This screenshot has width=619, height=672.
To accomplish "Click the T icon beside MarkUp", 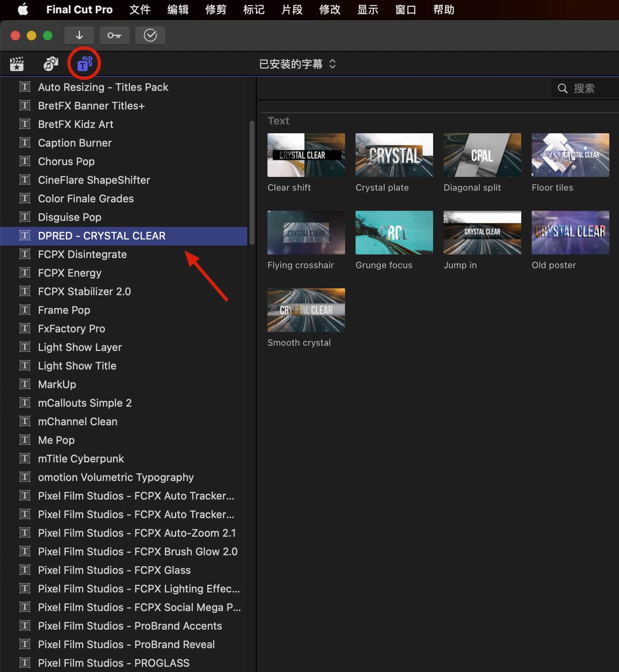I will (25, 384).
